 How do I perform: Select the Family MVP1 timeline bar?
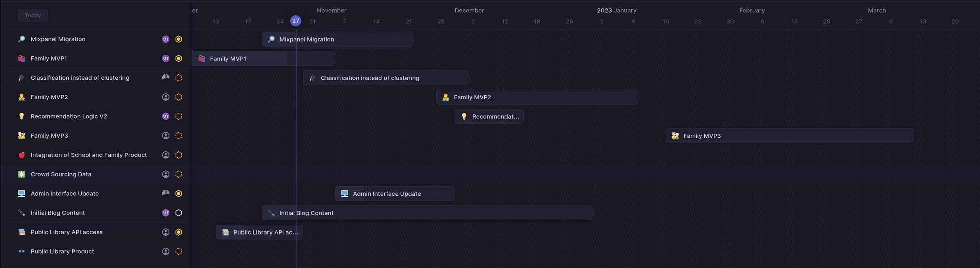coord(264,58)
